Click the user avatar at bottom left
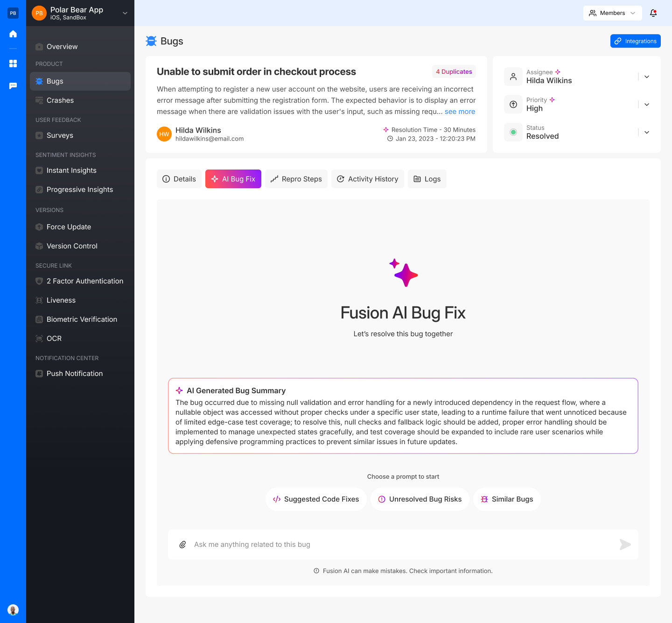Image resolution: width=672 pixels, height=623 pixels. tap(13, 610)
